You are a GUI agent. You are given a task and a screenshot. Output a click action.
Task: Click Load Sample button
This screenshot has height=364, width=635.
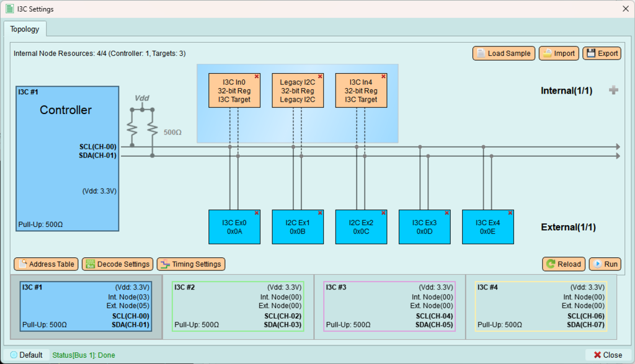point(503,53)
